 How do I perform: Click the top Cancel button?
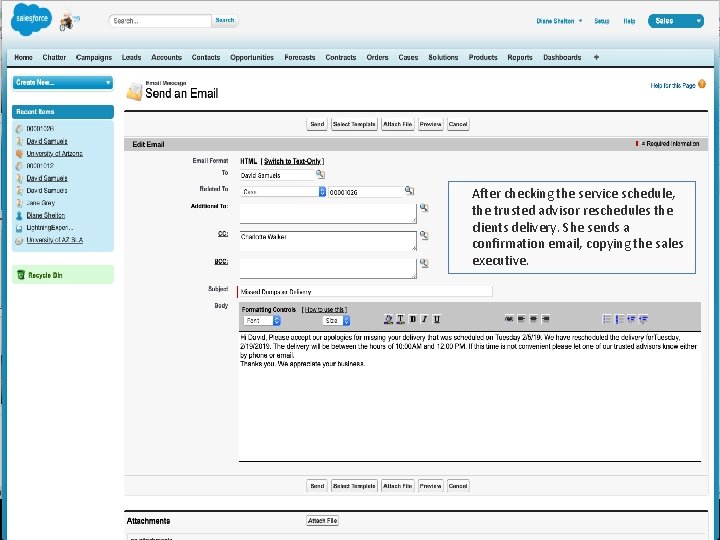pos(458,124)
